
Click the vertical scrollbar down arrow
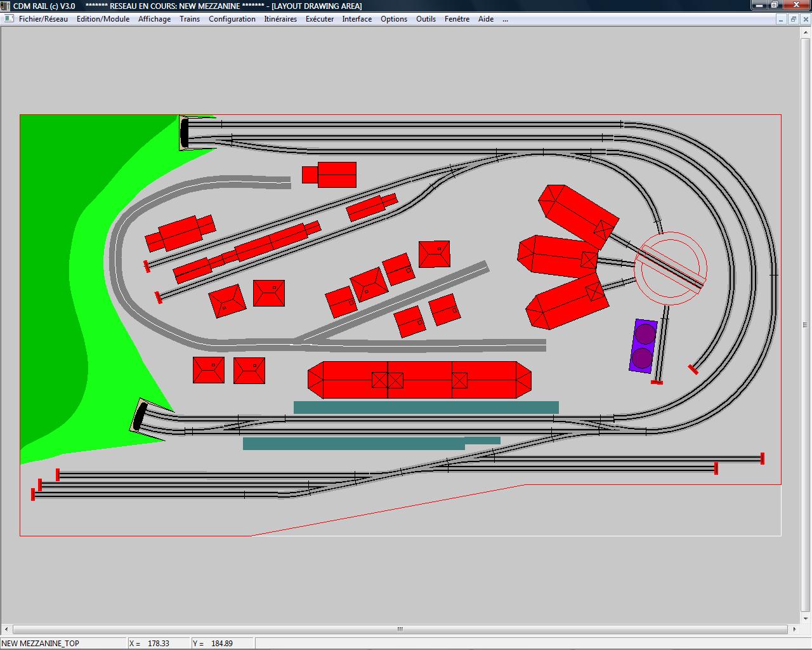[x=806, y=618]
